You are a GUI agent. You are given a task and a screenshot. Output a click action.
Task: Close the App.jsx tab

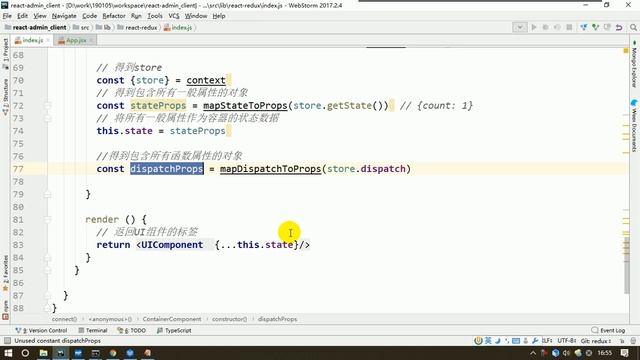point(91,40)
